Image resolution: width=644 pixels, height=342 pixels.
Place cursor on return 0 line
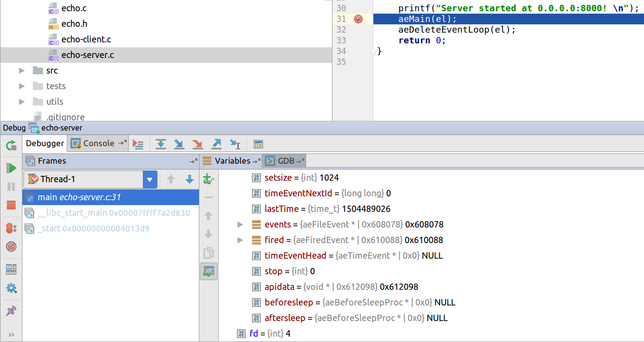(422, 40)
